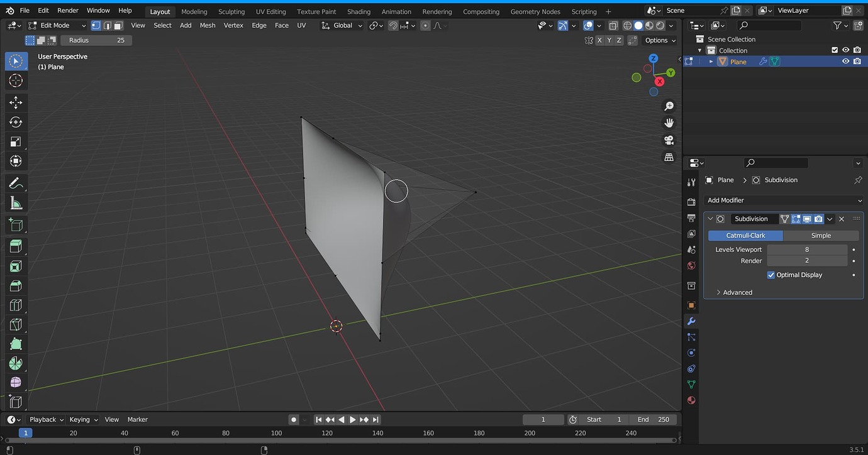Open the Render Properties tab

click(691, 201)
